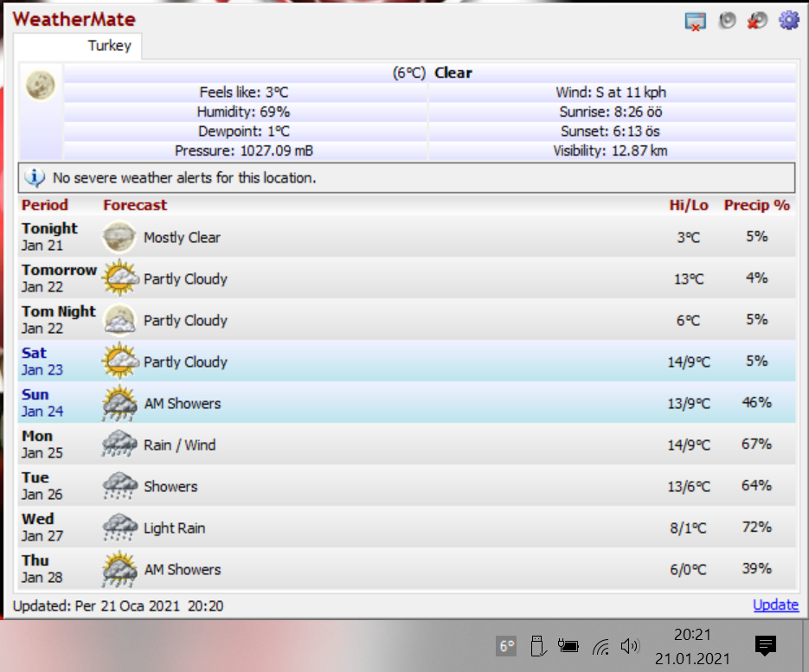Click the battery power tray icon
The height and width of the screenshot is (672, 809).
(568, 646)
